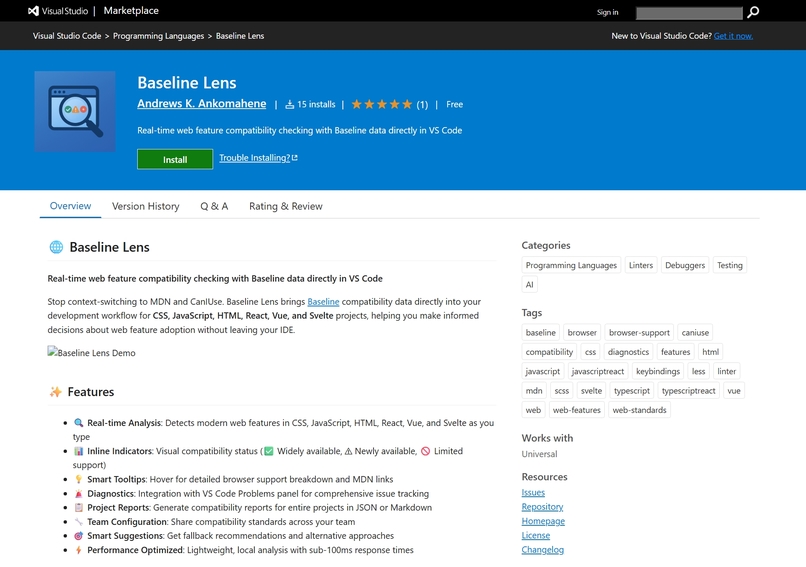Click the Baseline Lens extension logo
This screenshot has height=567, width=806.
[x=75, y=112]
